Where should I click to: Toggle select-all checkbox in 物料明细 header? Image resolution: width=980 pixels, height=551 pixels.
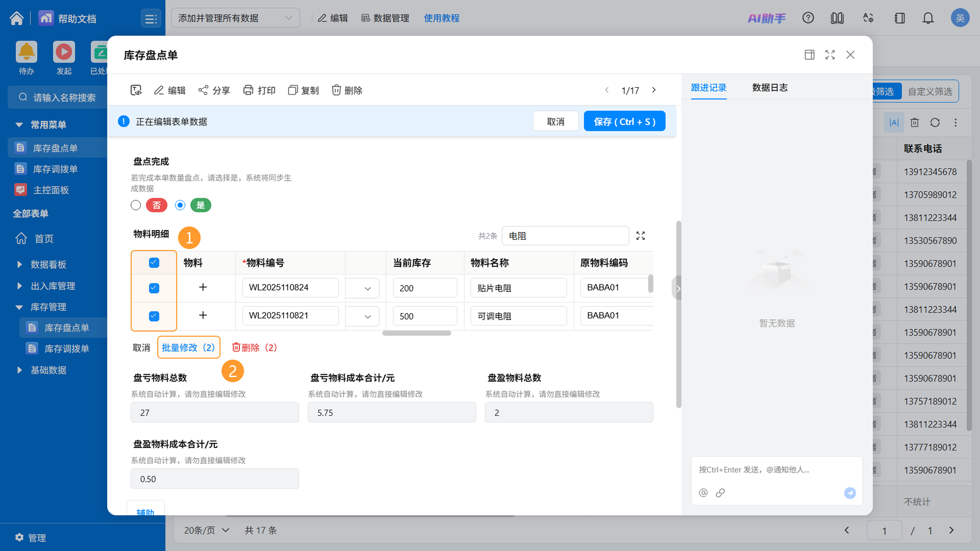(154, 263)
